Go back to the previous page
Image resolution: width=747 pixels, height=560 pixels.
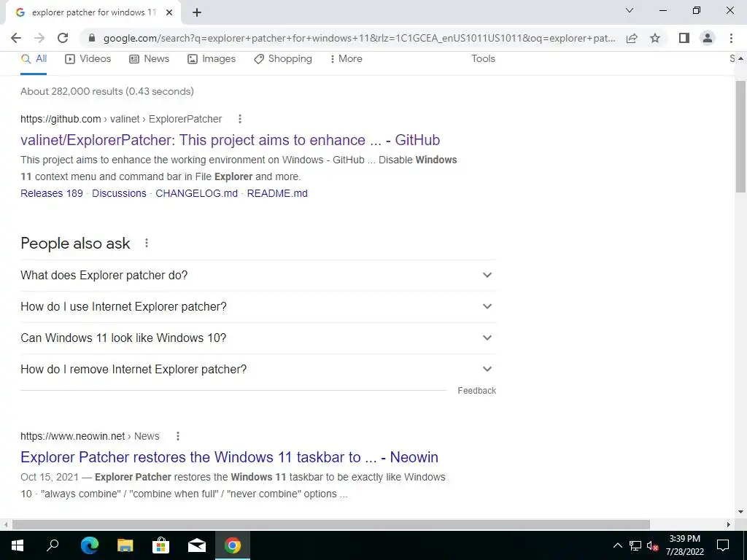coord(16,38)
